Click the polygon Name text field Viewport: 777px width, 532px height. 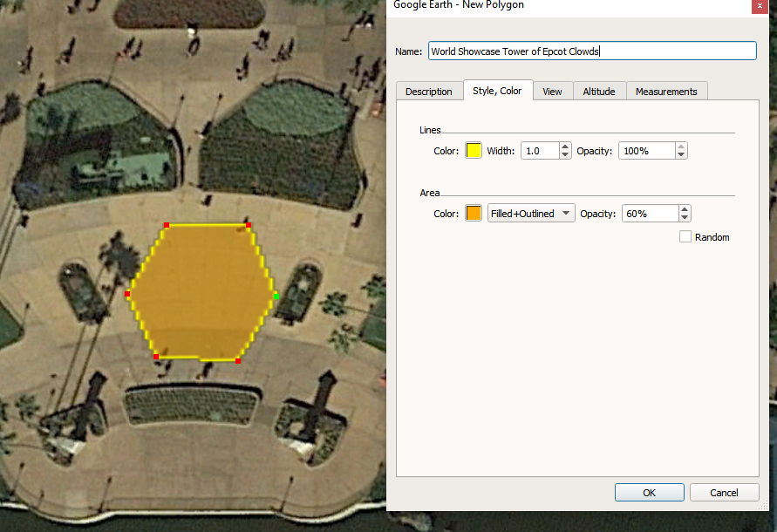point(591,51)
